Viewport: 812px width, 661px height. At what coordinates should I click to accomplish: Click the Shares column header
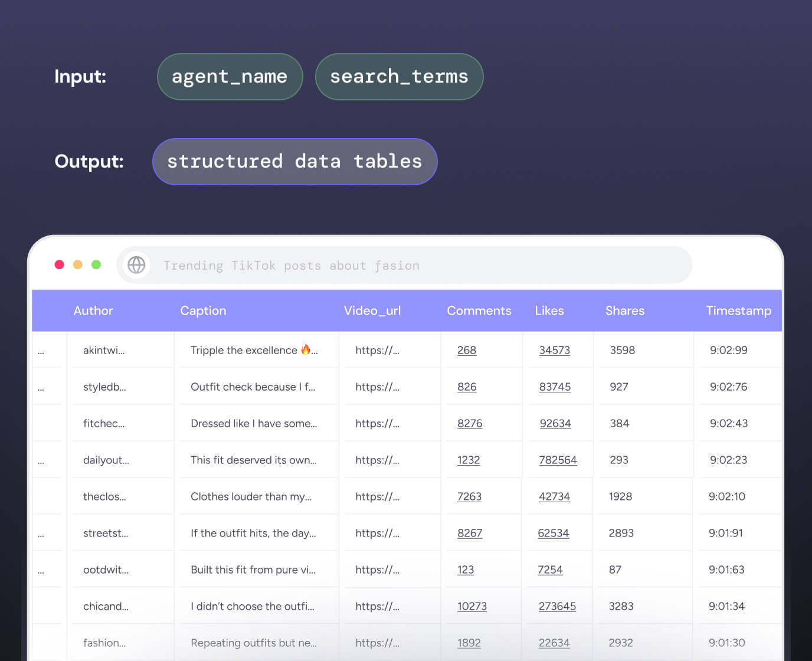624,310
